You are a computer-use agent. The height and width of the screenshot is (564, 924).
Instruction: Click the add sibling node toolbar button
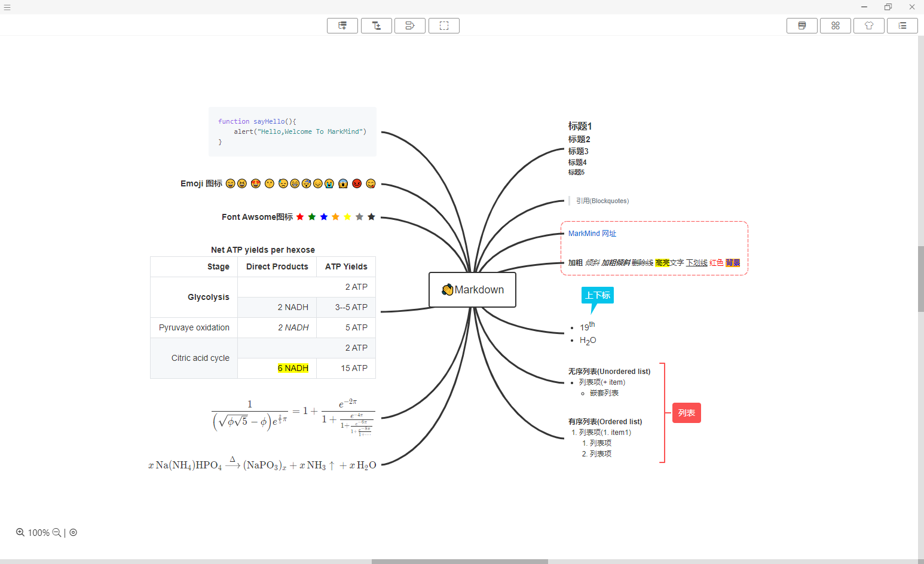pyautogui.click(x=342, y=26)
